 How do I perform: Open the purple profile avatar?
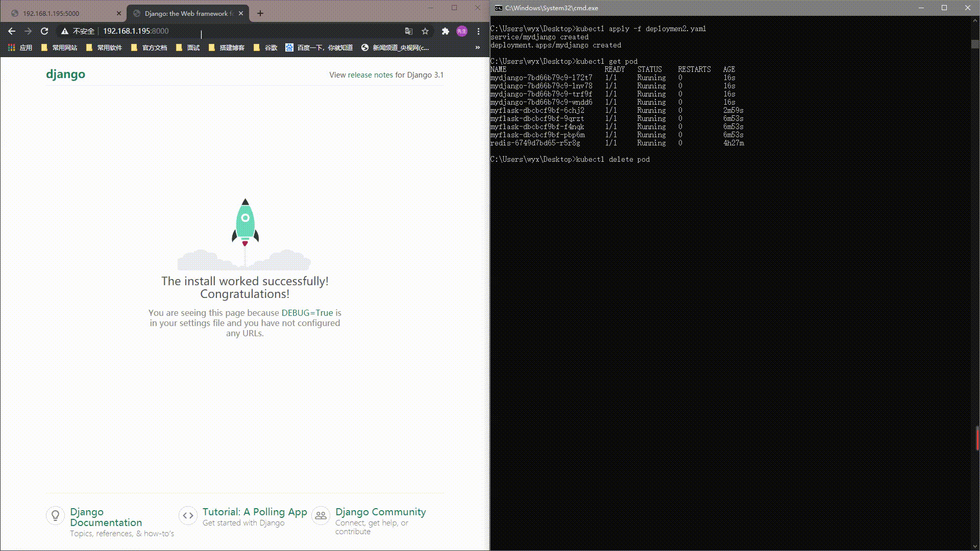pyautogui.click(x=462, y=31)
